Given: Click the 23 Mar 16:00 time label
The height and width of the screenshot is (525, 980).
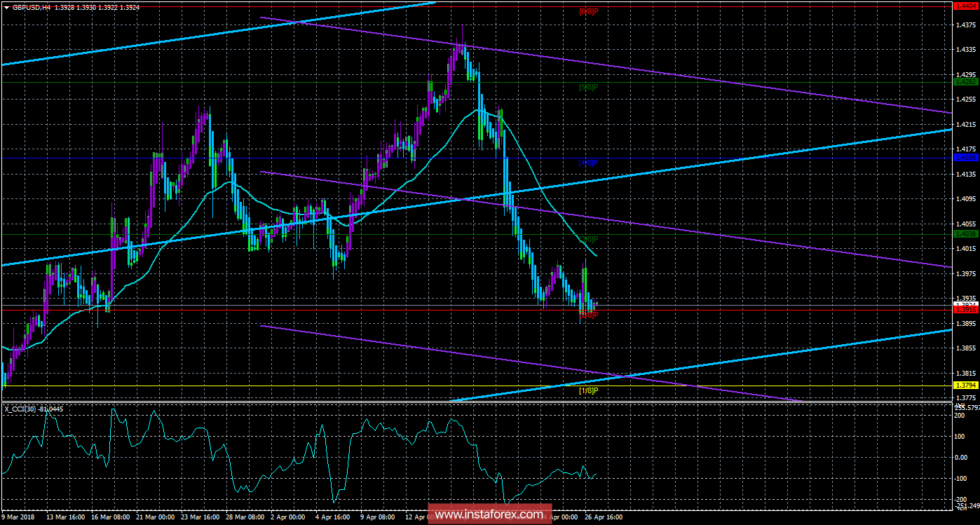Looking at the screenshot, I should click(x=201, y=517).
